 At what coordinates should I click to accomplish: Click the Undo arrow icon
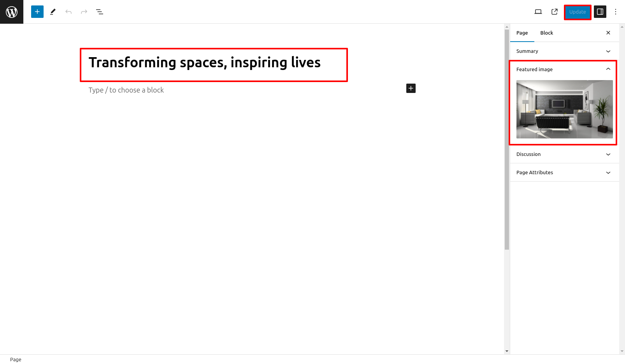point(68,12)
